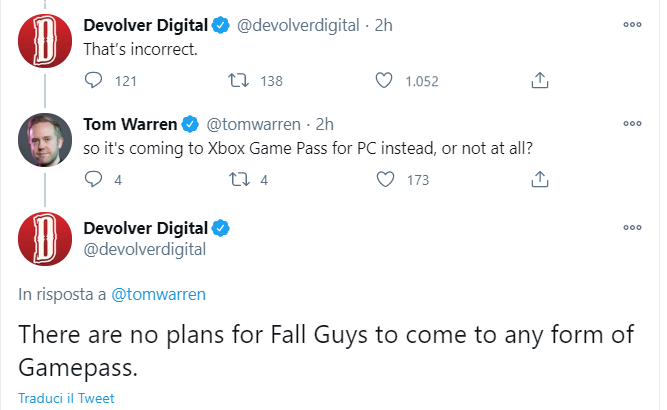This screenshot has height=410, width=667.
Task: Like the "That's incorrect" tweet
Action: [x=385, y=80]
